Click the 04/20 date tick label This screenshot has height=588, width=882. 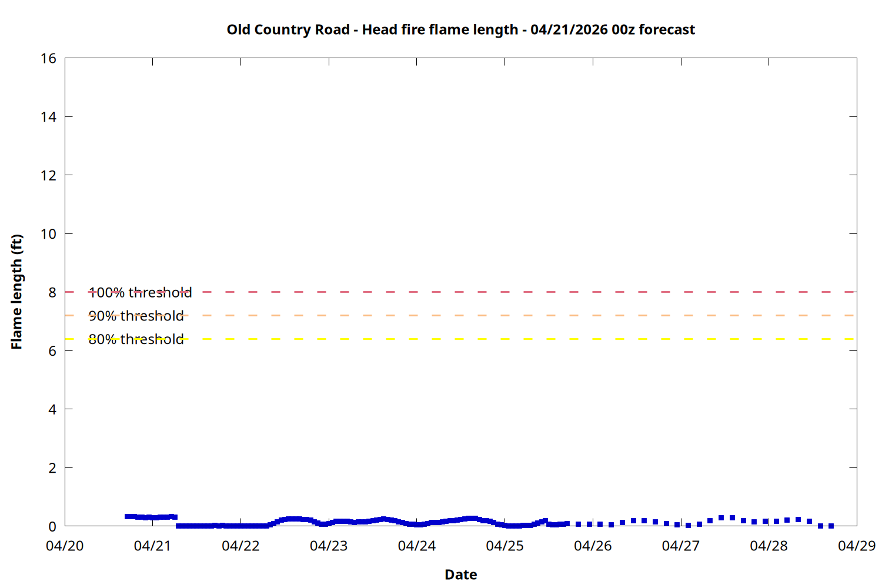[65, 546]
